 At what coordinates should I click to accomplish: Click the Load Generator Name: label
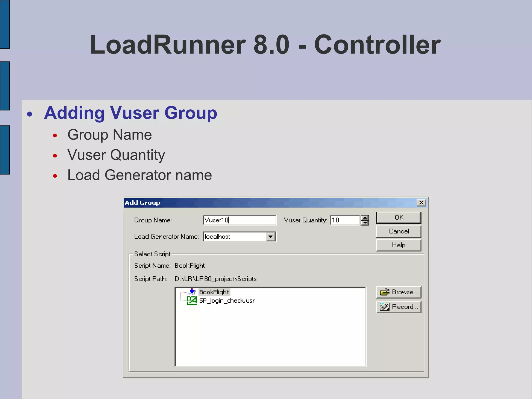click(x=167, y=236)
